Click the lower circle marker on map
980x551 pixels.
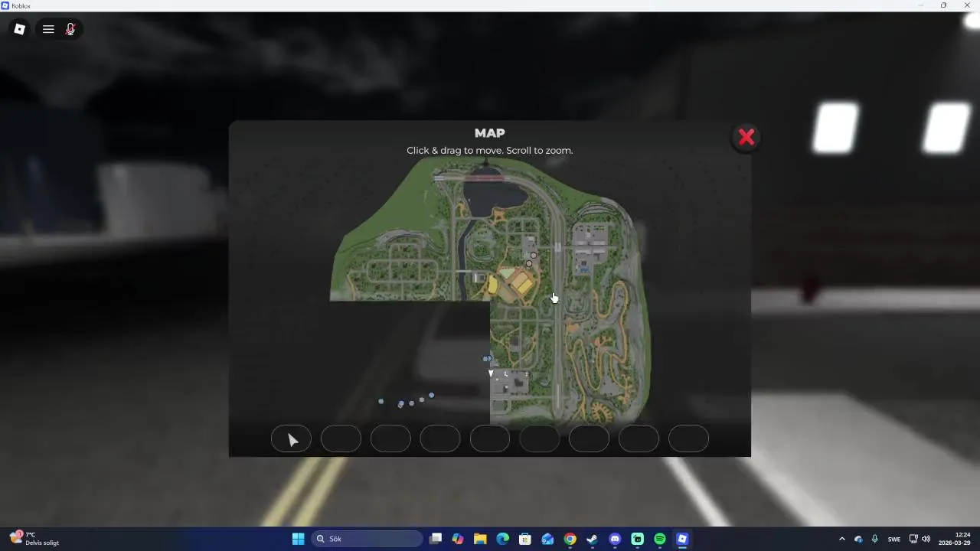[528, 264]
